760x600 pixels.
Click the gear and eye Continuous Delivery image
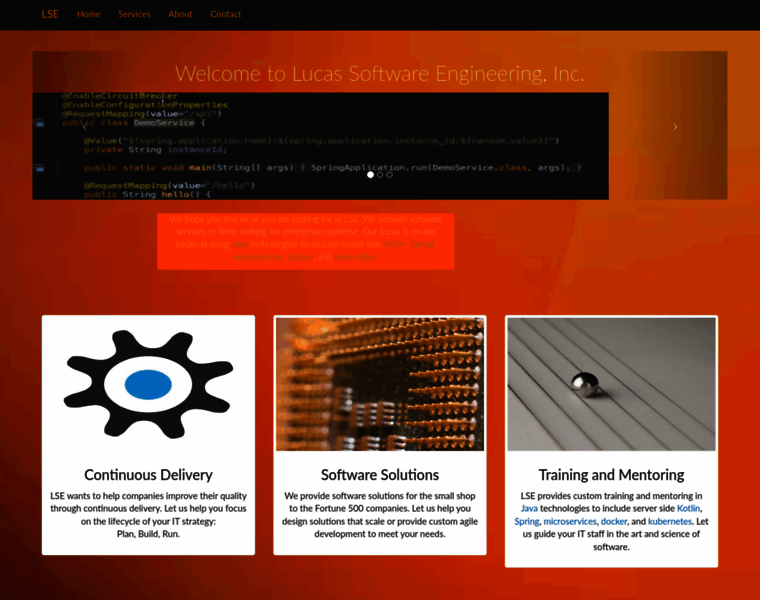[x=148, y=384]
